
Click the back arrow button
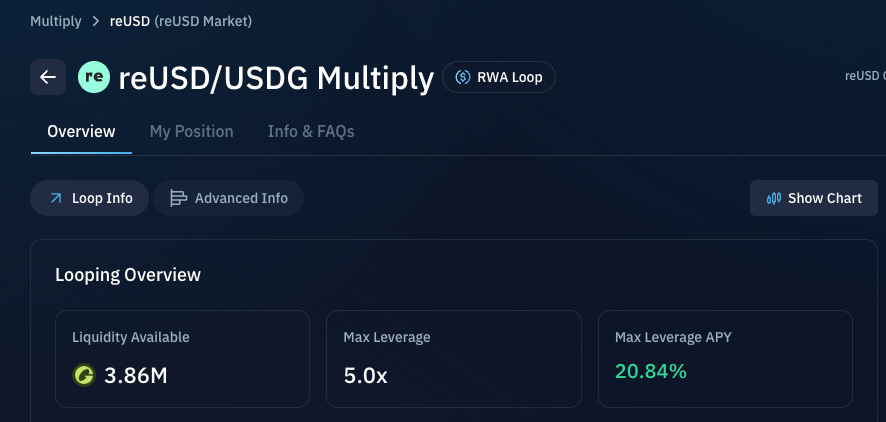coord(48,77)
